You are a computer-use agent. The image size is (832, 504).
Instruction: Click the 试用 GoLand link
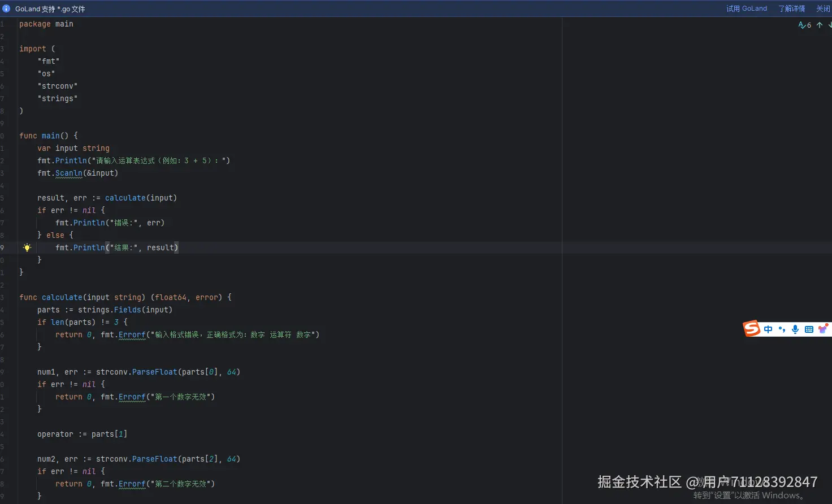coord(747,8)
